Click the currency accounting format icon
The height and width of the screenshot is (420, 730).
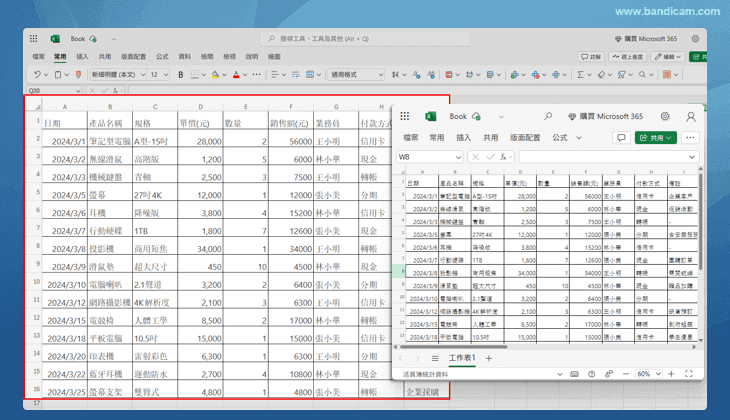(395, 75)
